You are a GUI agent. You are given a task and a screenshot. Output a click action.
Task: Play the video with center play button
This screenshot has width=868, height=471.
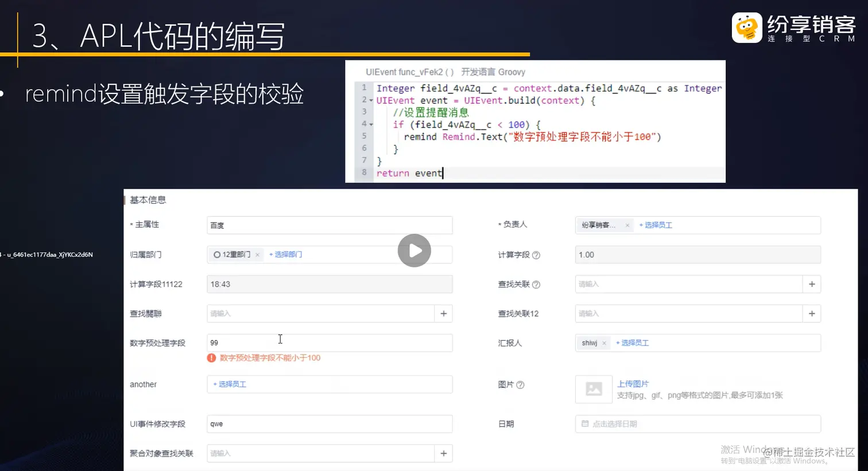click(x=414, y=251)
